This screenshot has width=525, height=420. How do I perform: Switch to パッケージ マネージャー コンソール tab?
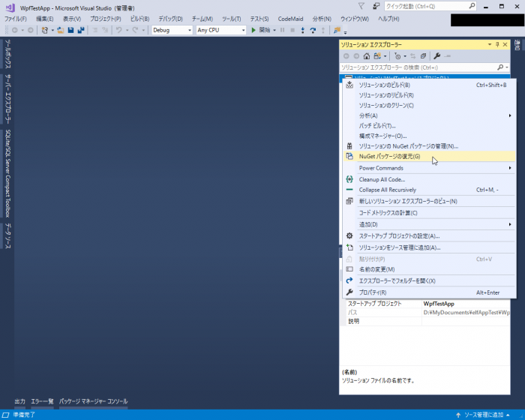click(93, 401)
